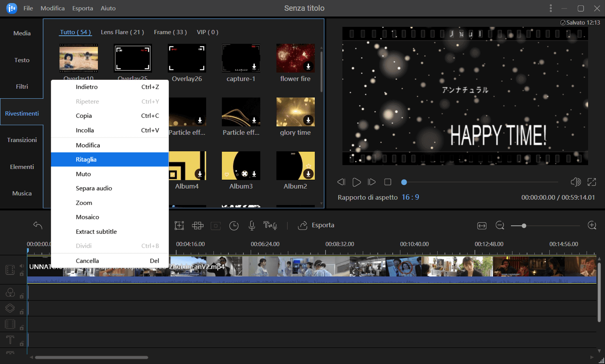
Task: Play the video preview
Action: pyautogui.click(x=357, y=182)
